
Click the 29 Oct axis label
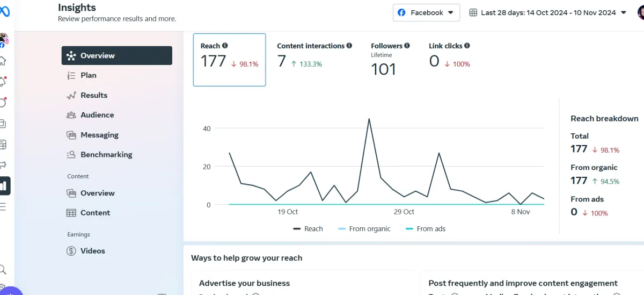coord(404,212)
